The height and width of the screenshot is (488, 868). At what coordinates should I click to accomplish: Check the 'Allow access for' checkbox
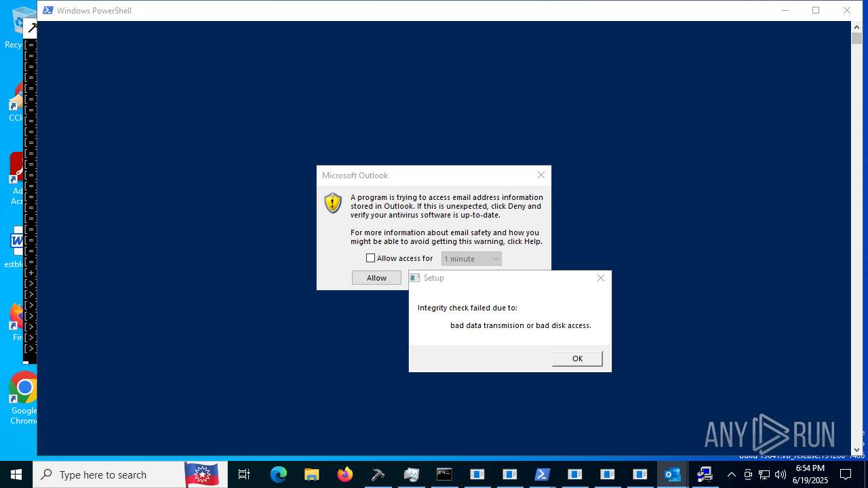370,258
